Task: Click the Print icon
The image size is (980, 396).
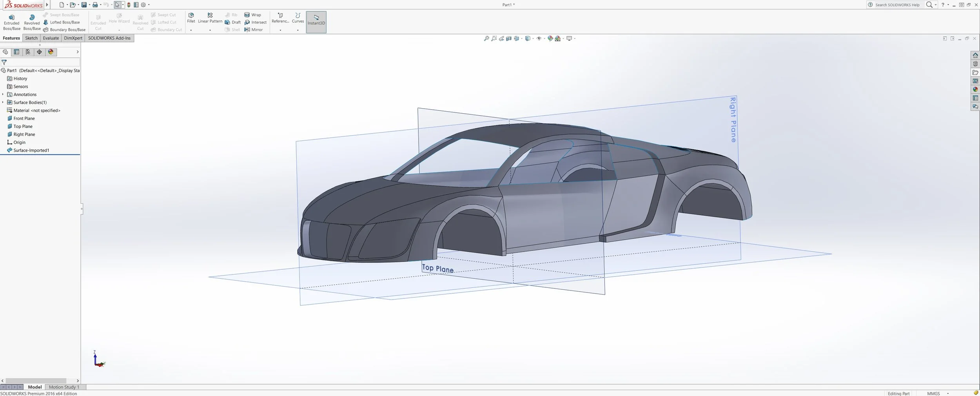Action: pos(95,5)
